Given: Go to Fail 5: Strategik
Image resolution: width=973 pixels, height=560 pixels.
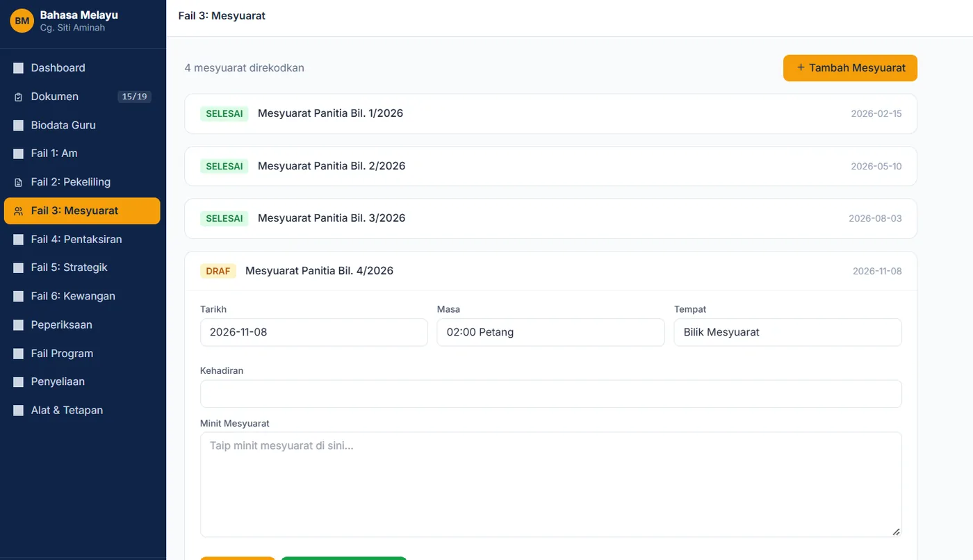Looking at the screenshot, I should click(x=82, y=267).
